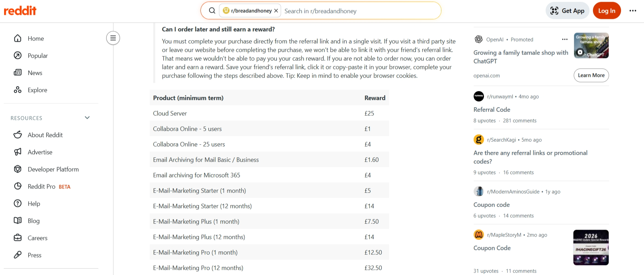The height and width of the screenshot is (275, 644).
Task: Click the News newspaper icon
Action: (x=18, y=73)
